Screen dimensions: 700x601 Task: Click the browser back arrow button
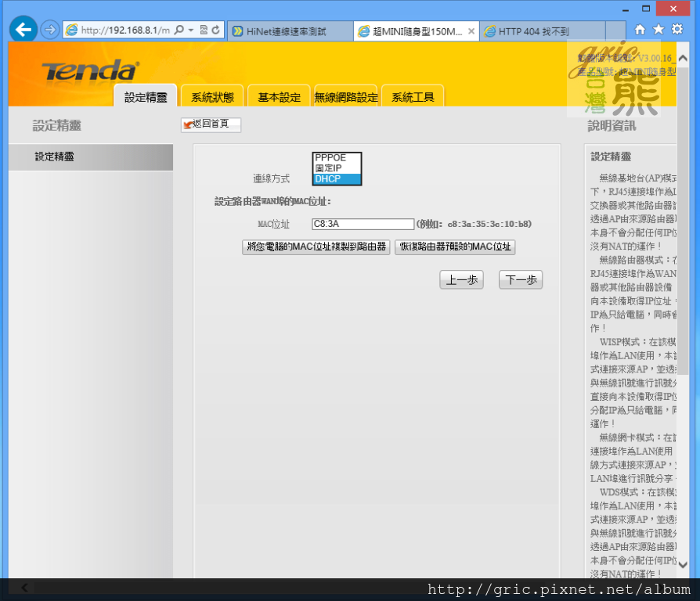[x=23, y=30]
